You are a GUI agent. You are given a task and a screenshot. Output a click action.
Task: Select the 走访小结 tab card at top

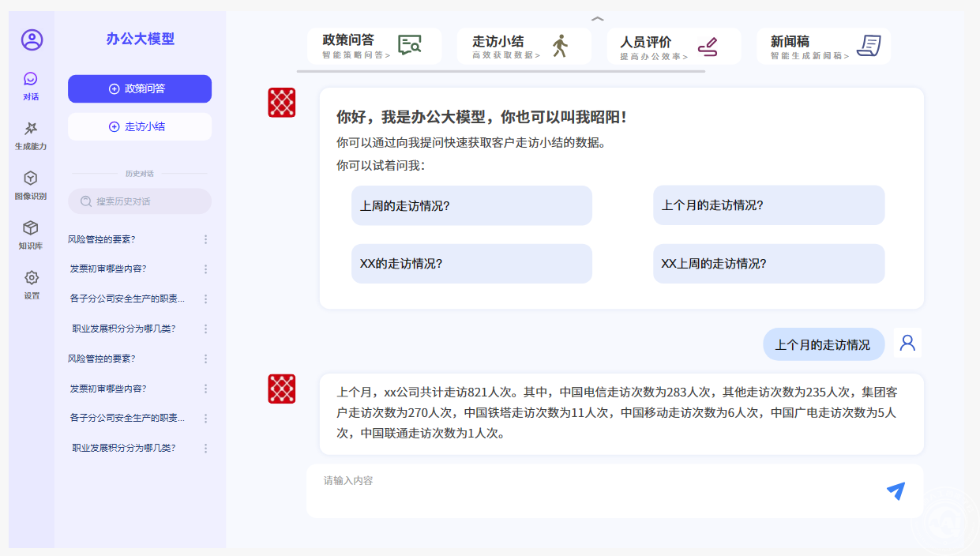pyautogui.click(x=524, y=46)
